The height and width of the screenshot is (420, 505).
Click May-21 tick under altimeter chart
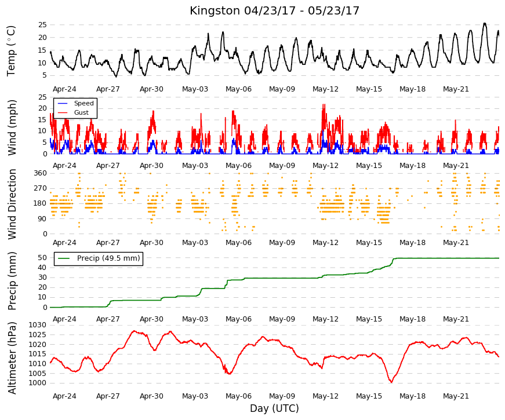[456, 396]
